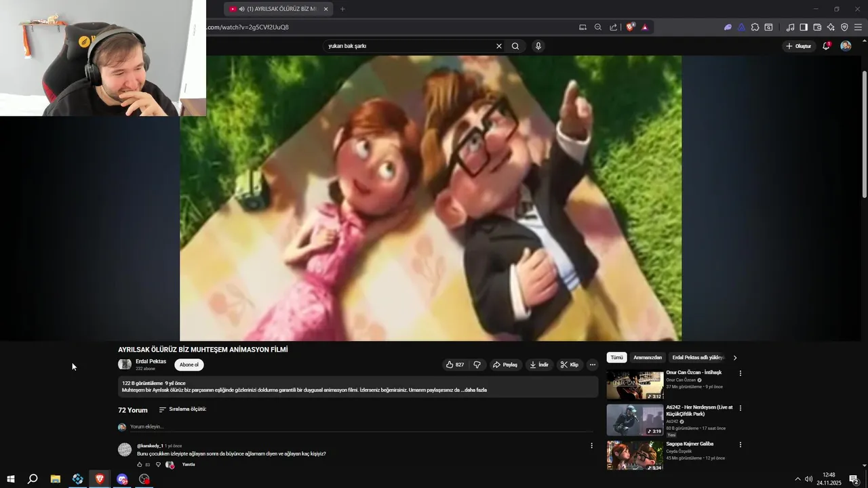Create a clip with the Klip button

point(570,365)
